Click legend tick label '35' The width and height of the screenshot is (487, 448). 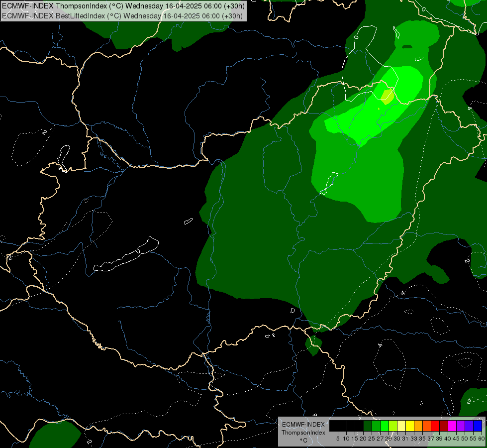point(422,439)
